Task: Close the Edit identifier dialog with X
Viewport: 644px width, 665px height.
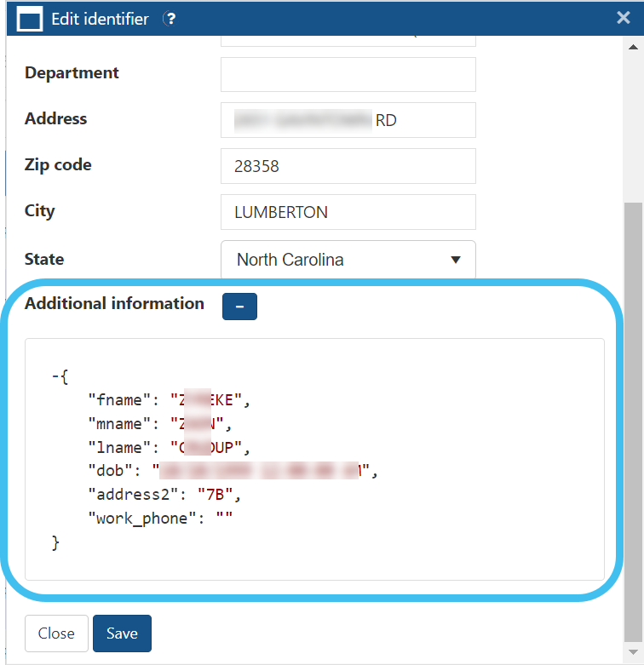Action: (x=624, y=18)
